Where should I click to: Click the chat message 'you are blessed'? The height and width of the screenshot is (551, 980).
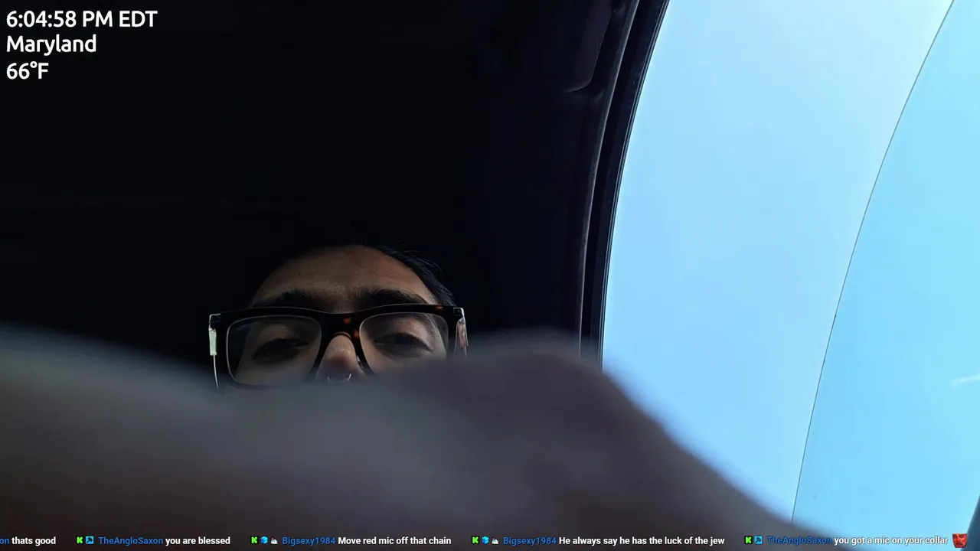tap(198, 540)
